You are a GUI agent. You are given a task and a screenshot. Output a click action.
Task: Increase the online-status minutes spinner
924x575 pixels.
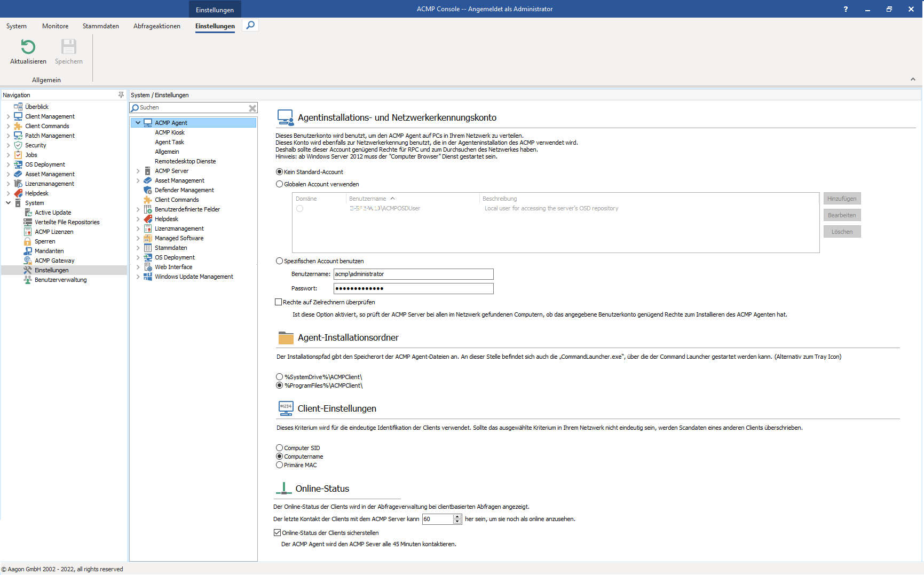[x=457, y=516]
